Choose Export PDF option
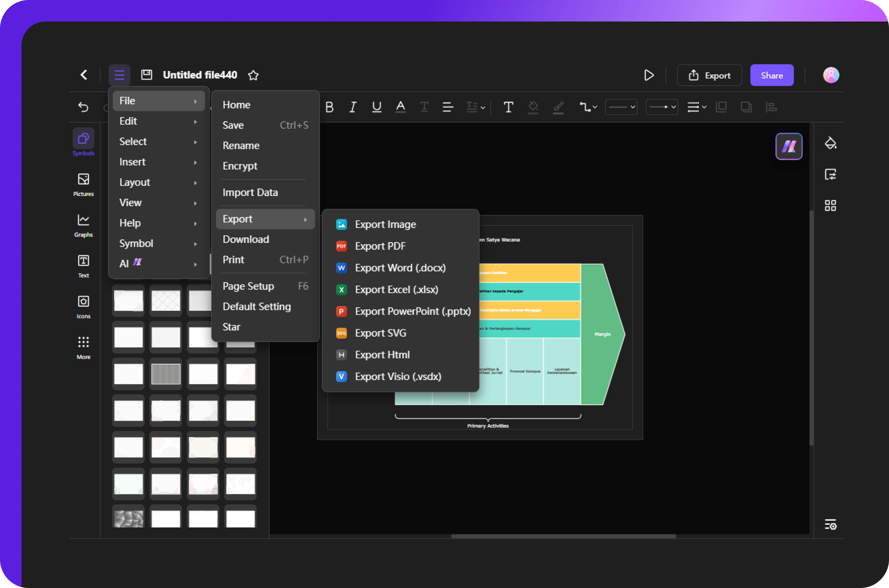 coord(401,246)
